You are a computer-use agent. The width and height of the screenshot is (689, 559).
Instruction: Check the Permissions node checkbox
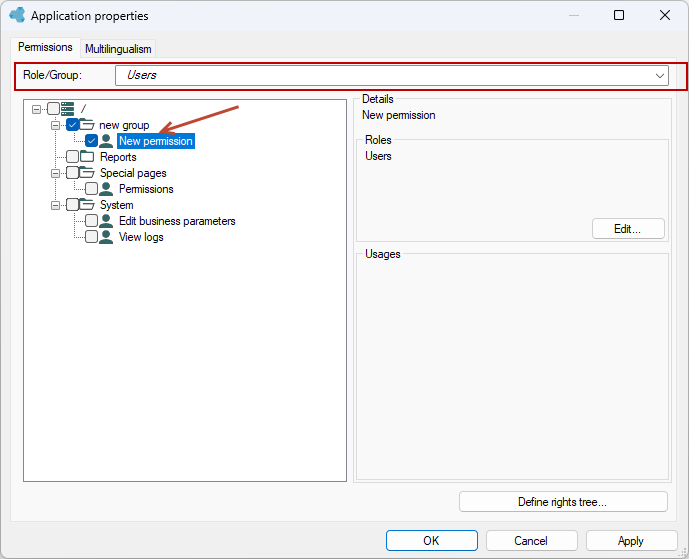click(91, 189)
